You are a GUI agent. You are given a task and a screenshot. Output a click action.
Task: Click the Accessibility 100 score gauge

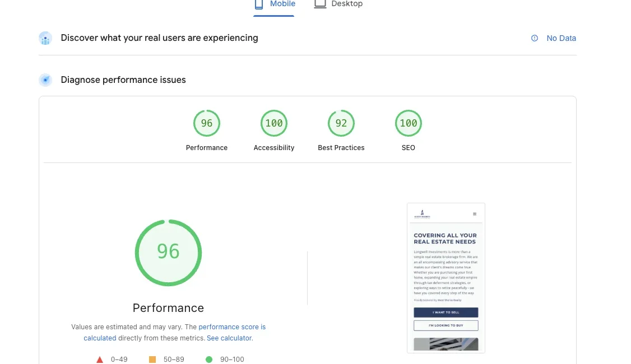tap(274, 123)
